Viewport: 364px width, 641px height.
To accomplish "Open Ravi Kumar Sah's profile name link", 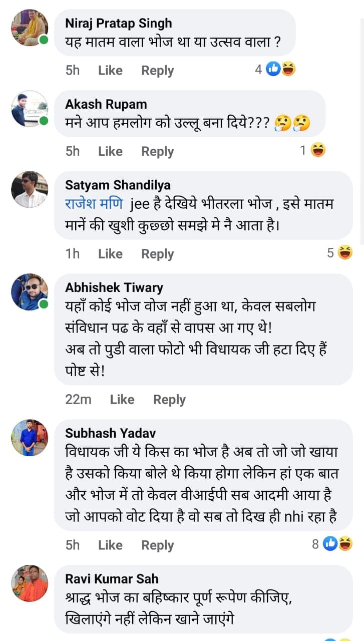I will 112,579.
